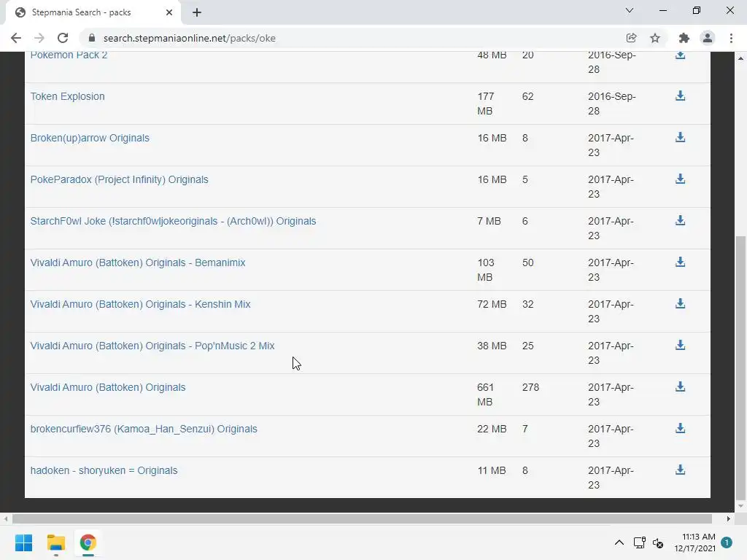Download Vivaldi Amuro Pop'nMusic 2 Mix
This screenshot has height=560, width=747.
tap(680, 345)
